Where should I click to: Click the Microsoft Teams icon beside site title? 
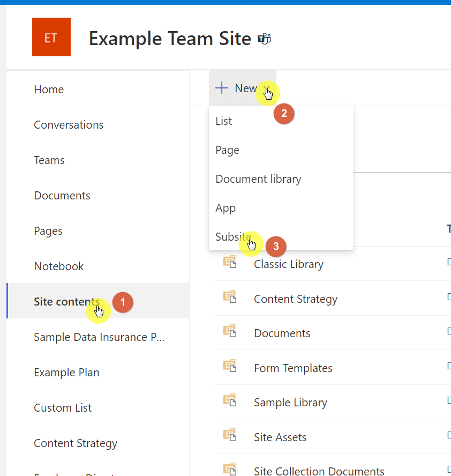[264, 39]
